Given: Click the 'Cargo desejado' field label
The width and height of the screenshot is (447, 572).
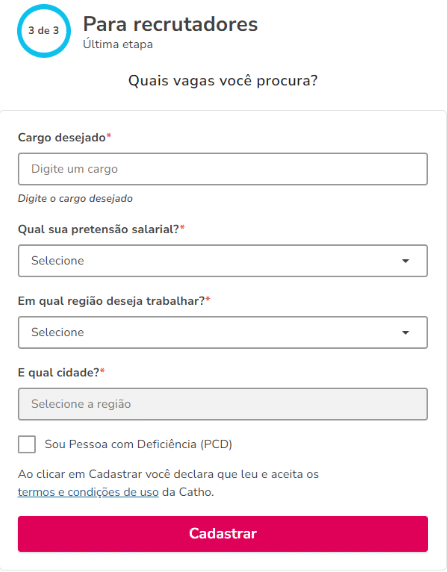Looking at the screenshot, I should [64, 138].
